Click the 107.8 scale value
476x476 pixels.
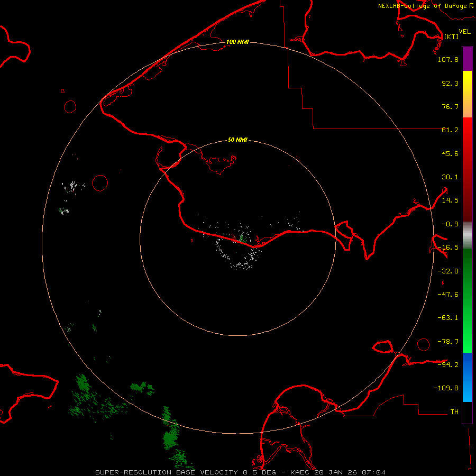[x=448, y=60]
